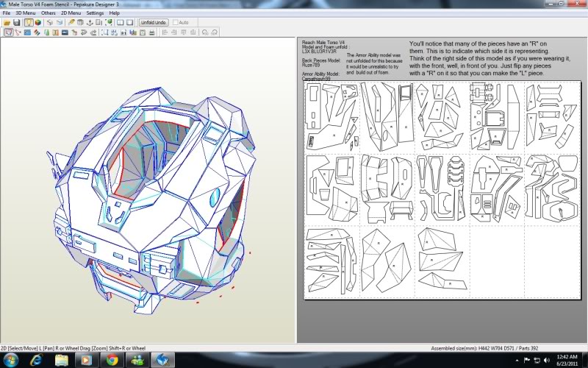Open the Help menu
The width and height of the screenshot is (588, 368).
tap(115, 13)
